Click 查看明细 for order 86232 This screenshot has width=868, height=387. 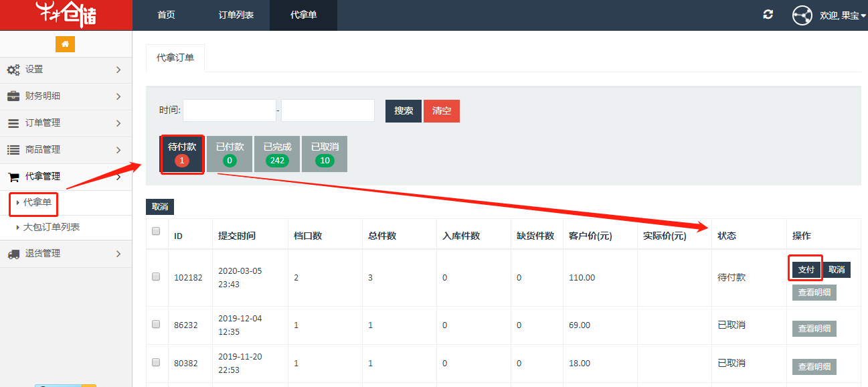pos(814,329)
